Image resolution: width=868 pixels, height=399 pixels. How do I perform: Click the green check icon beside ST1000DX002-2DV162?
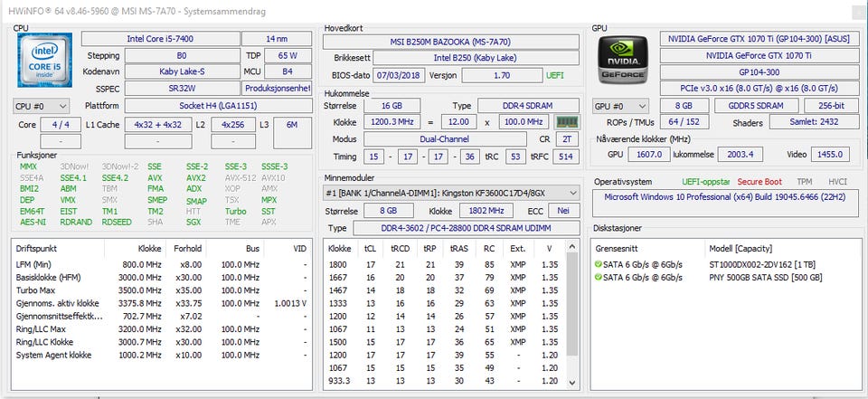(x=598, y=265)
